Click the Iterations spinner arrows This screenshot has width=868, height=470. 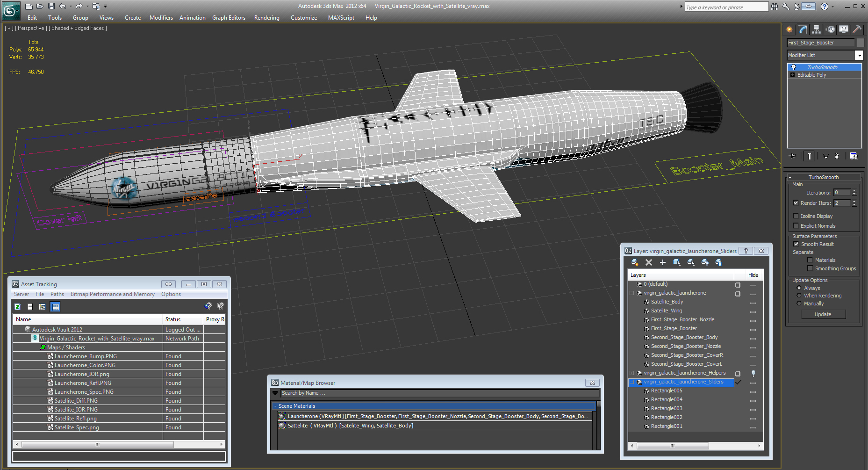point(854,193)
